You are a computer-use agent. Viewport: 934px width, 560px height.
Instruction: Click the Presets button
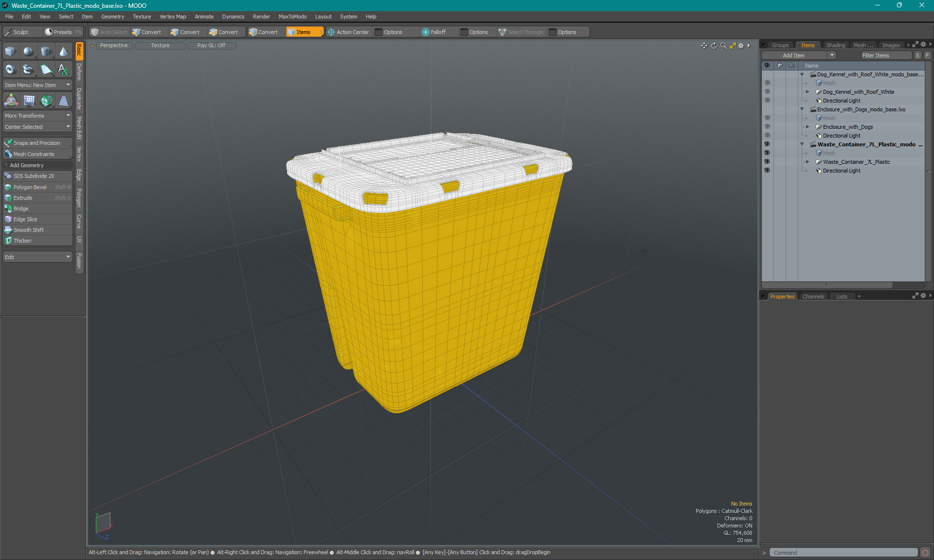tap(63, 32)
